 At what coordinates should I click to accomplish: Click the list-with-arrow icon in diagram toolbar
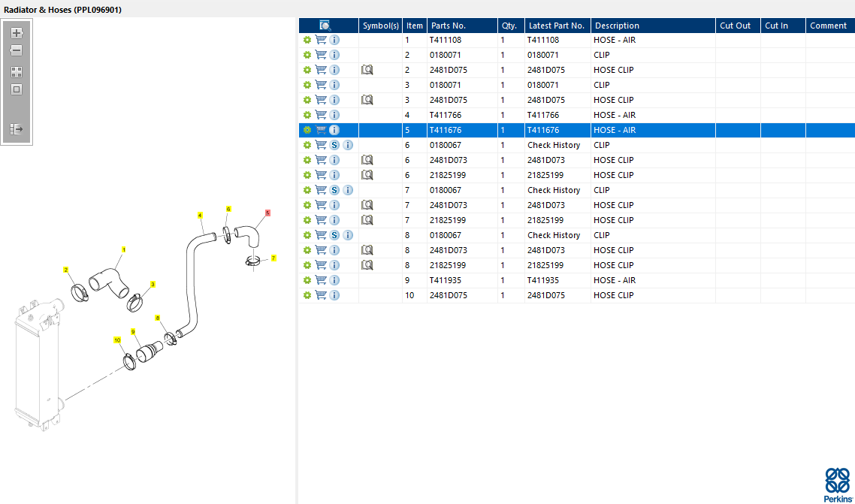click(17, 129)
